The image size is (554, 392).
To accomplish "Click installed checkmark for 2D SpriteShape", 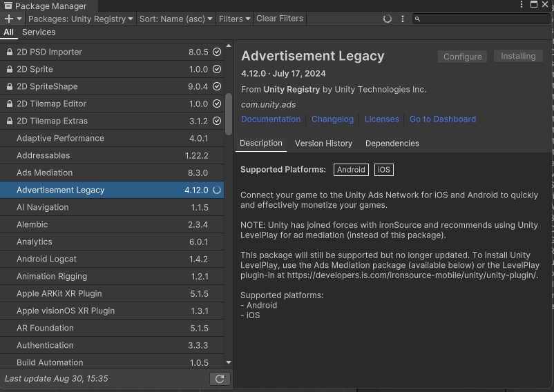I will [x=217, y=86].
